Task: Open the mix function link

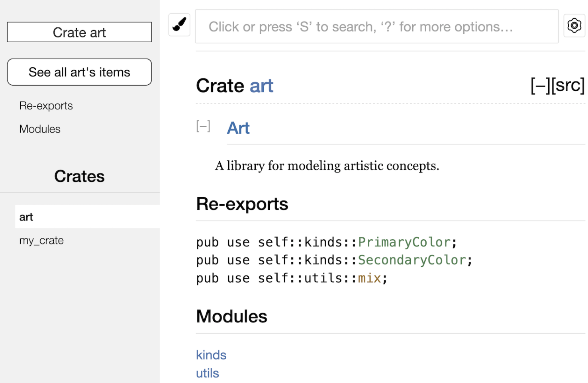Action: tap(370, 278)
